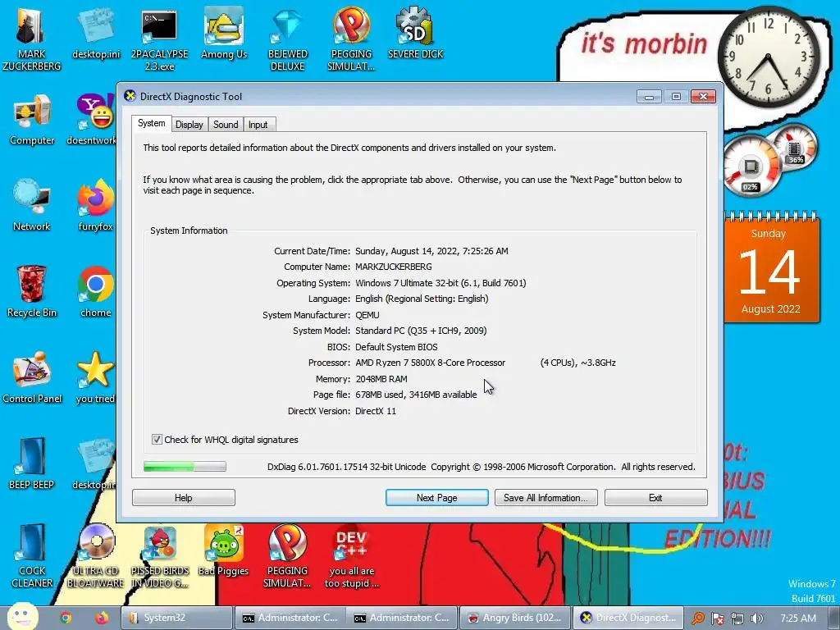This screenshot has width=840, height=630.
Task: Launch the 'chome' Chrome shortcut
Action: [x=95, y=292]
